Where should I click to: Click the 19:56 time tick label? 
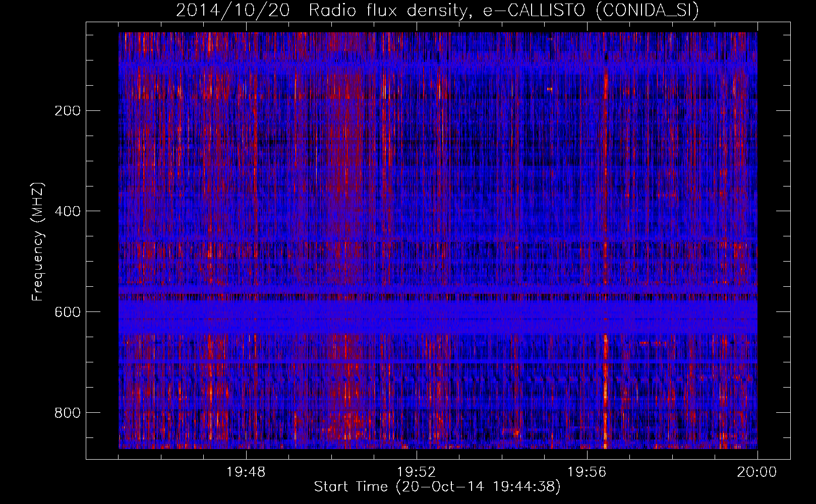tap(587, 472)
